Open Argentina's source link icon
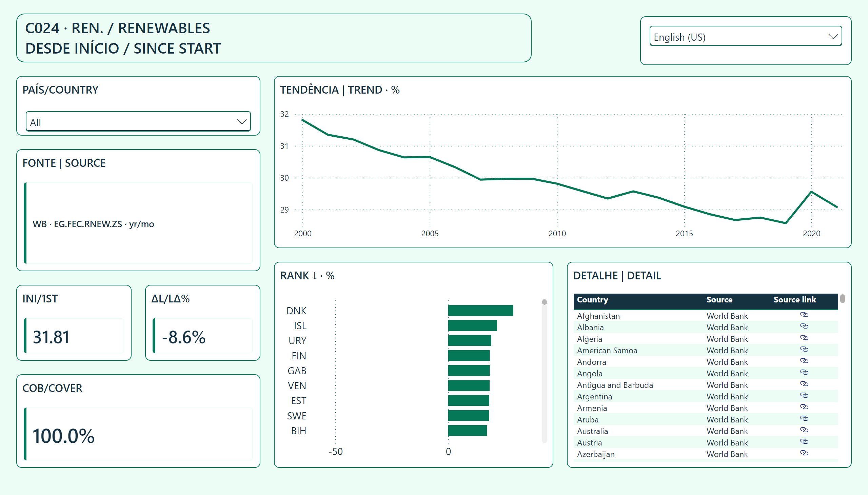 pos(804,396)
